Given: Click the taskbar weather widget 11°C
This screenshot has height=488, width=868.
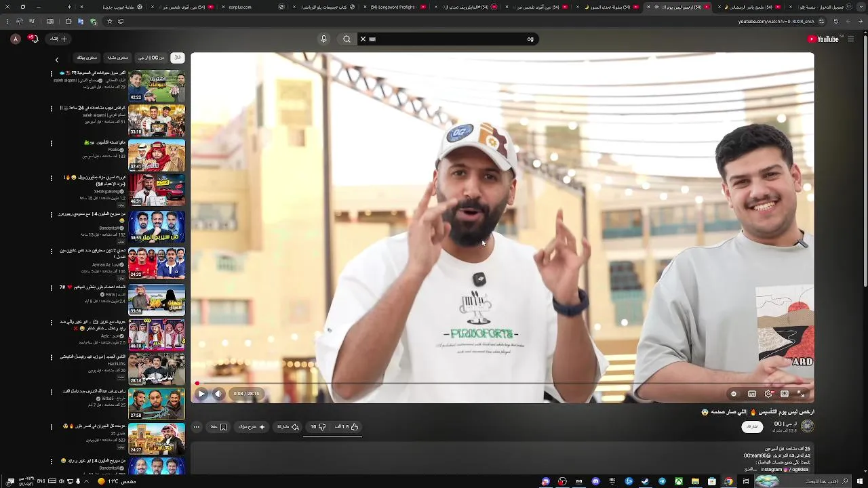Looking at the screenshot, I should coord(117,481).
